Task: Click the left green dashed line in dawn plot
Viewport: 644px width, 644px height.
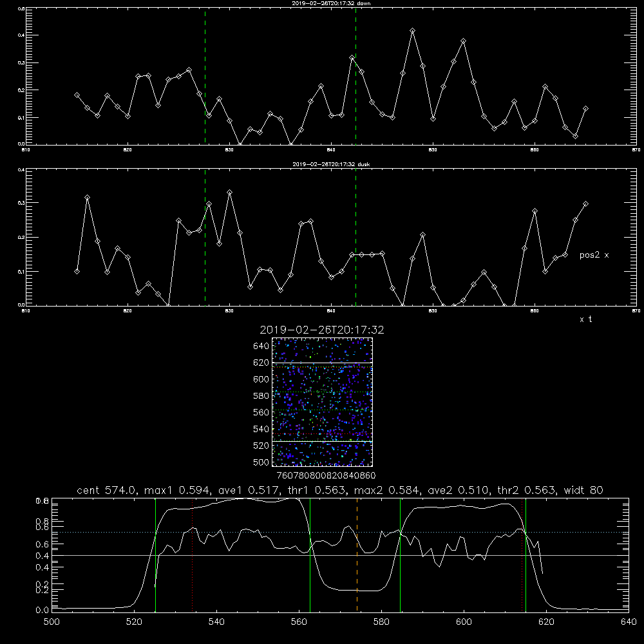Action: click(205, 76)
